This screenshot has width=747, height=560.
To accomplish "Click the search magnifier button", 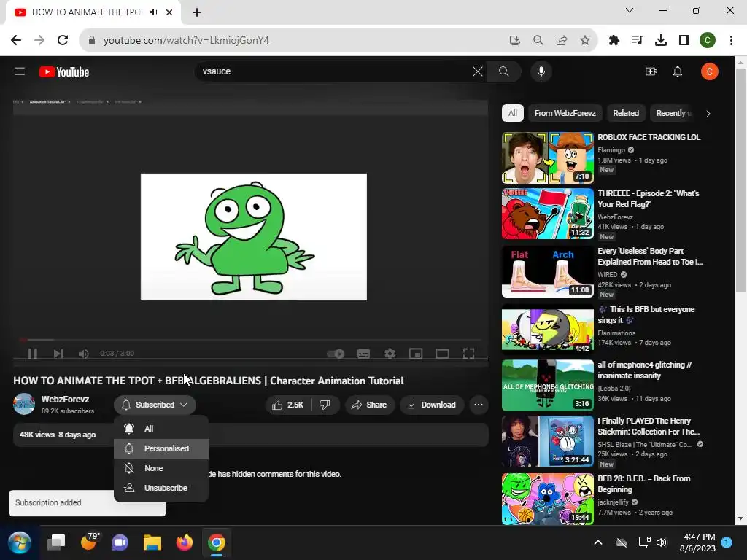I will (x=503, y=71).
